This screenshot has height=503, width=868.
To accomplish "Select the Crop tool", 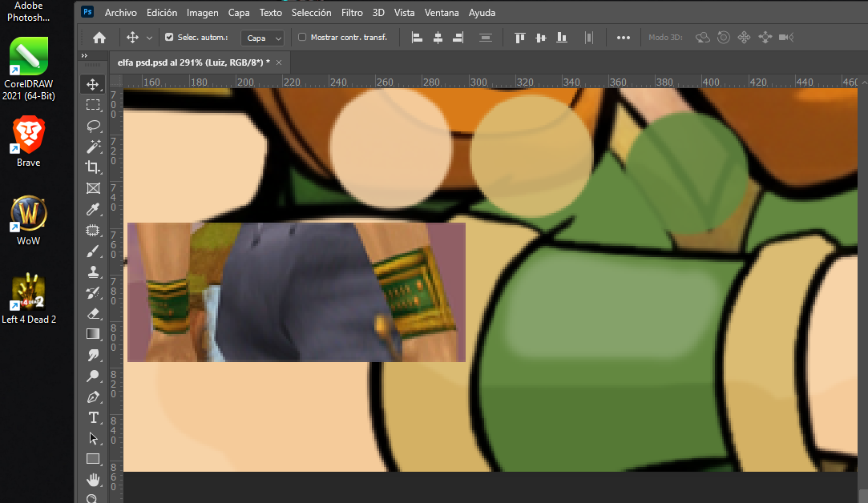I will (x=93, y=167).
